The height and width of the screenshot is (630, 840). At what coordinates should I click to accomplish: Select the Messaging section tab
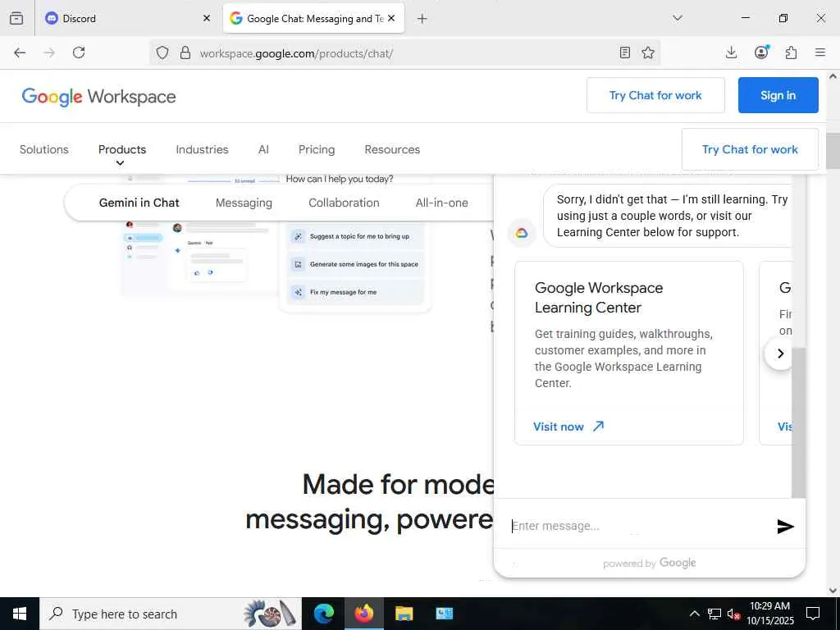click(244, 203)
